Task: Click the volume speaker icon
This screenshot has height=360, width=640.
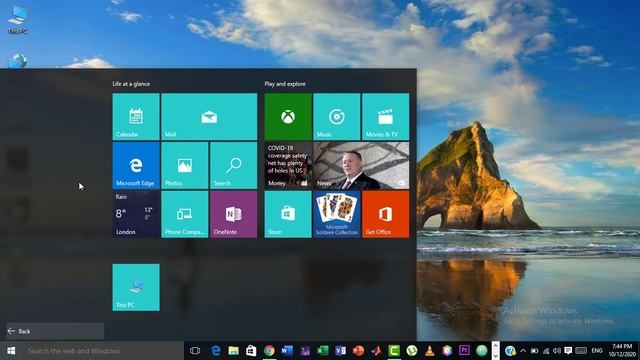Action: click(557, 351)
